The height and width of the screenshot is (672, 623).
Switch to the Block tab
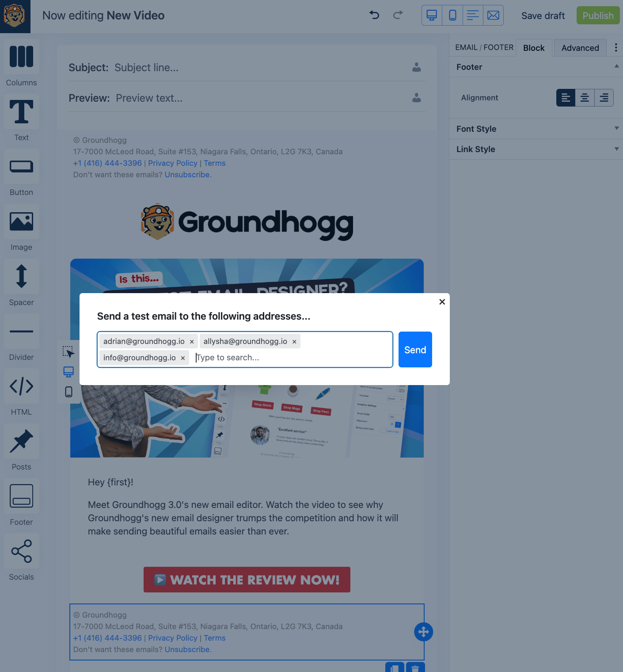[x=534, y=48]
